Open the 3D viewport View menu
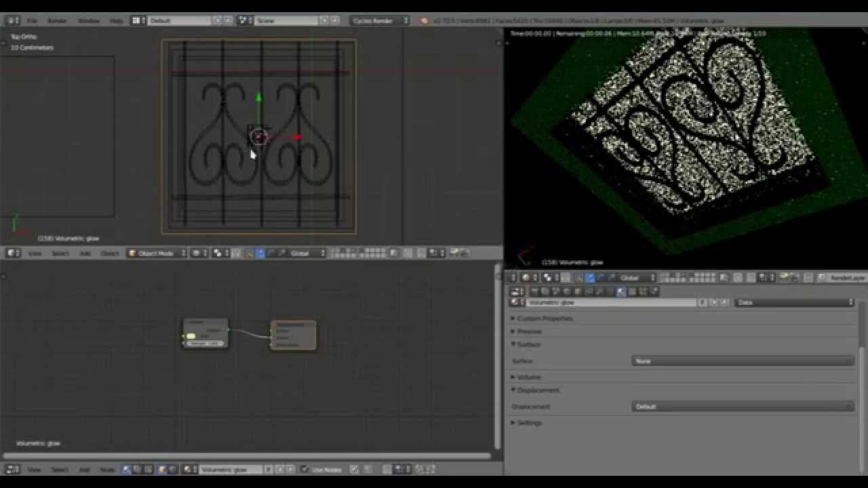 point(35,253)
